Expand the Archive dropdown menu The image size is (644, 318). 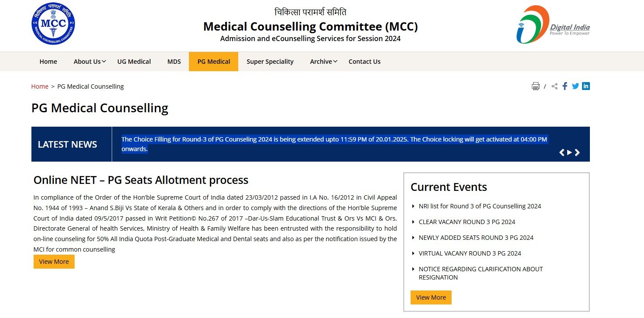323,62
